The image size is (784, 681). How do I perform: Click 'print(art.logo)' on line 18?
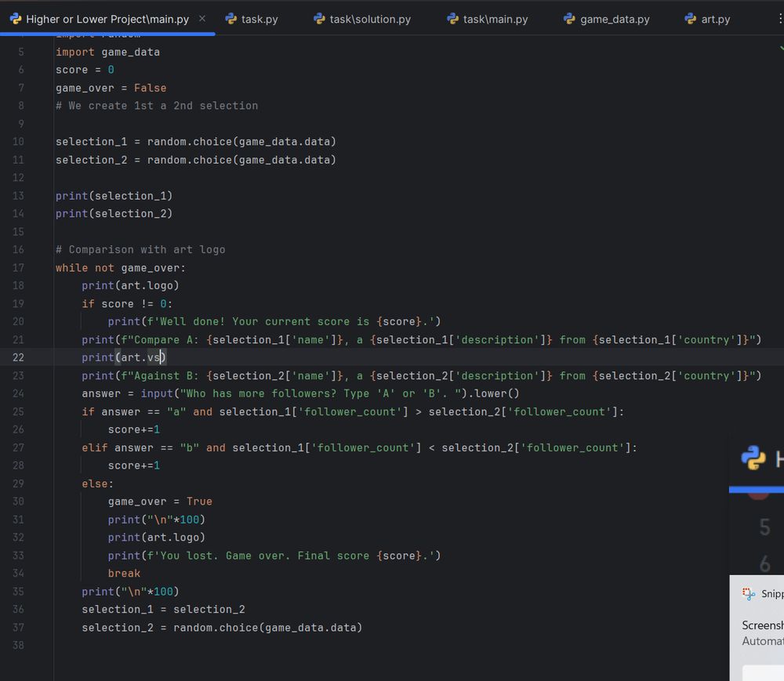(130, 286)
